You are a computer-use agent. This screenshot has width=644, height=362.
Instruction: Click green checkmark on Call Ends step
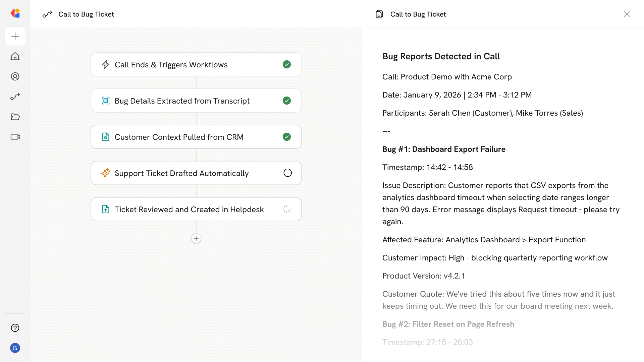click(x=287, y=64)
